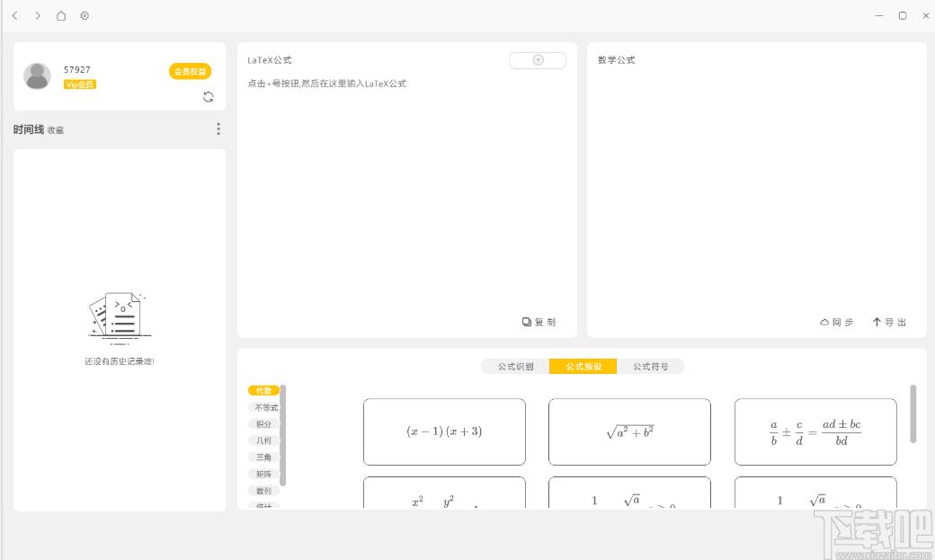Open timeline three-dot more menu
This screenshot has height=560, width=935.
(218, 129)
